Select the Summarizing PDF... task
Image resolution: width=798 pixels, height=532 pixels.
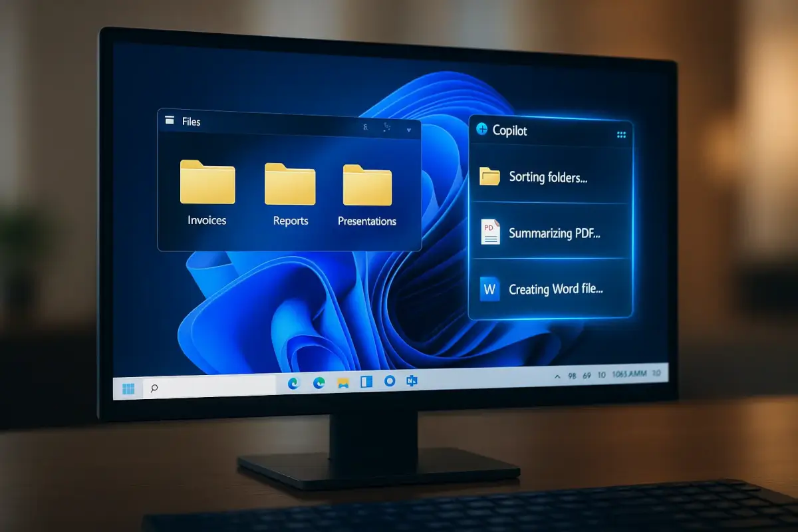[549, 233]
